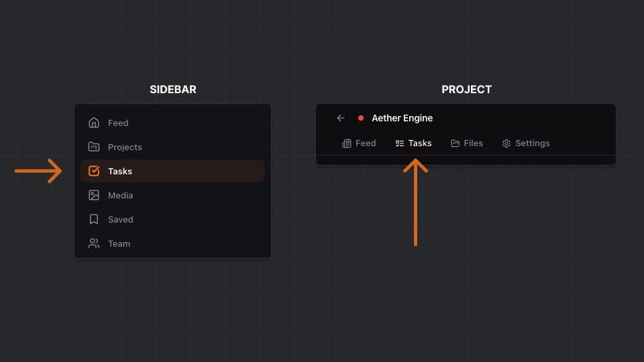
Task: Switch to the project Files tab
Action: click(467, 143)
